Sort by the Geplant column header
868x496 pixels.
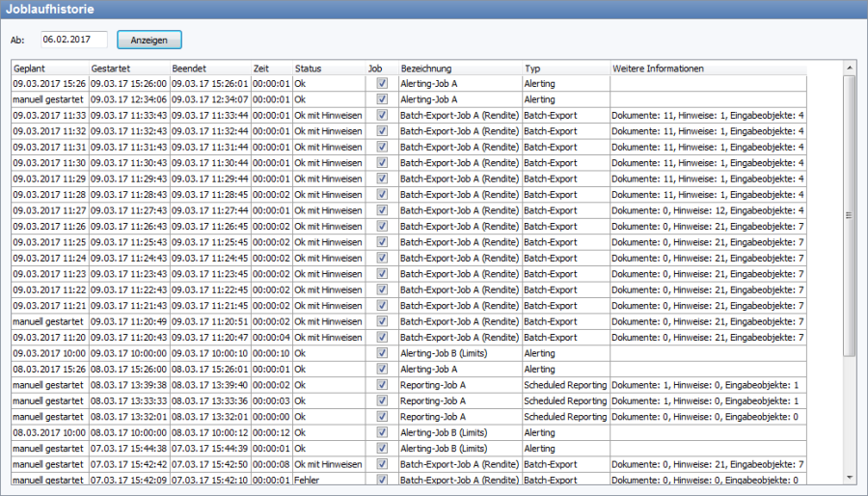point(49,69)
